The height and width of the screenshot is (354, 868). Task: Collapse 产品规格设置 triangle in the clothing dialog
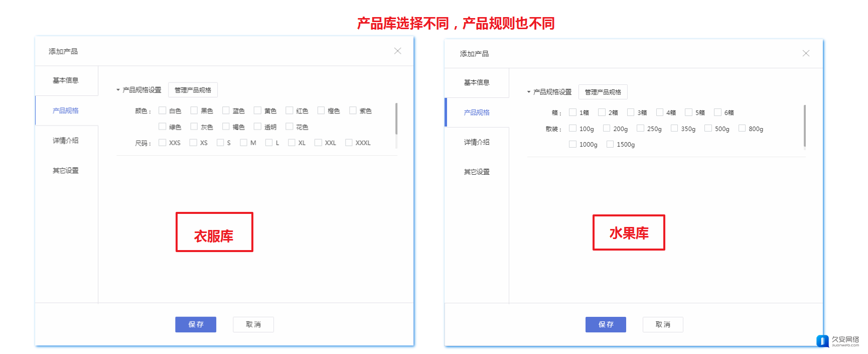tap(118, 90)
